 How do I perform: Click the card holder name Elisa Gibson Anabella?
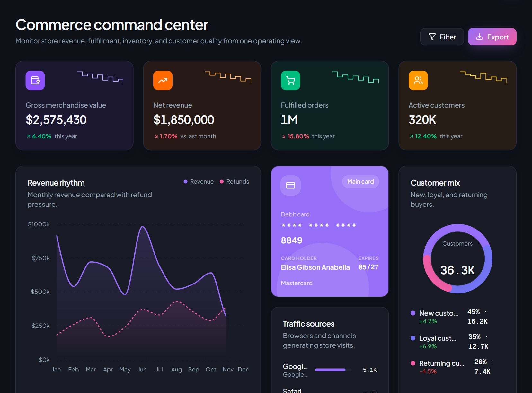pyautogui.click(x=315, y=267)
